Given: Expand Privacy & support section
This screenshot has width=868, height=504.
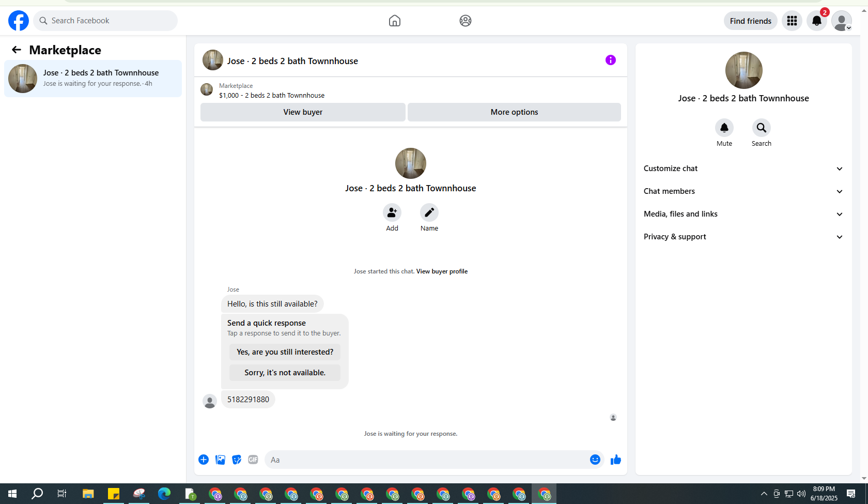Looking at the screenshot, I should pos(743,237).
